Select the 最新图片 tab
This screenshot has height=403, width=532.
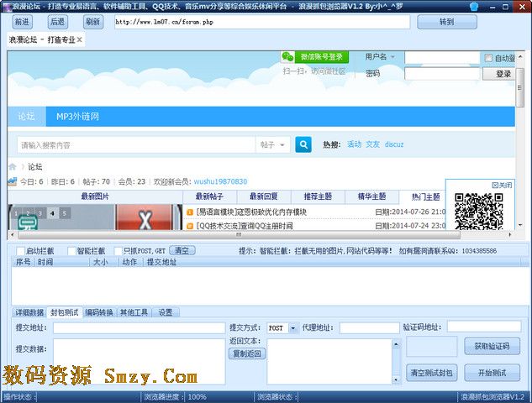(x=95, y=196)
